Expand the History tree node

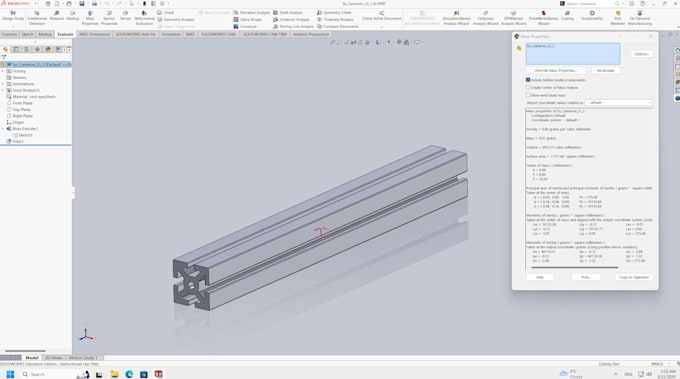[x=3, y=71]
